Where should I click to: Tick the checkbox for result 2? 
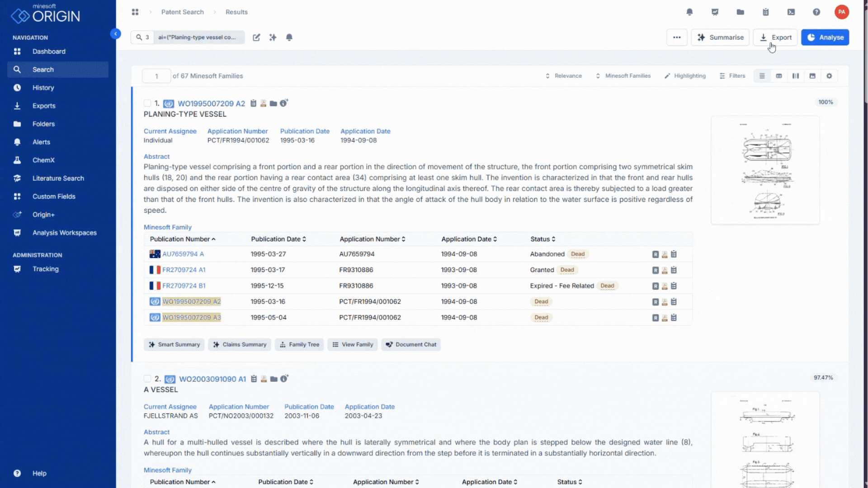(x=147, y=379)
